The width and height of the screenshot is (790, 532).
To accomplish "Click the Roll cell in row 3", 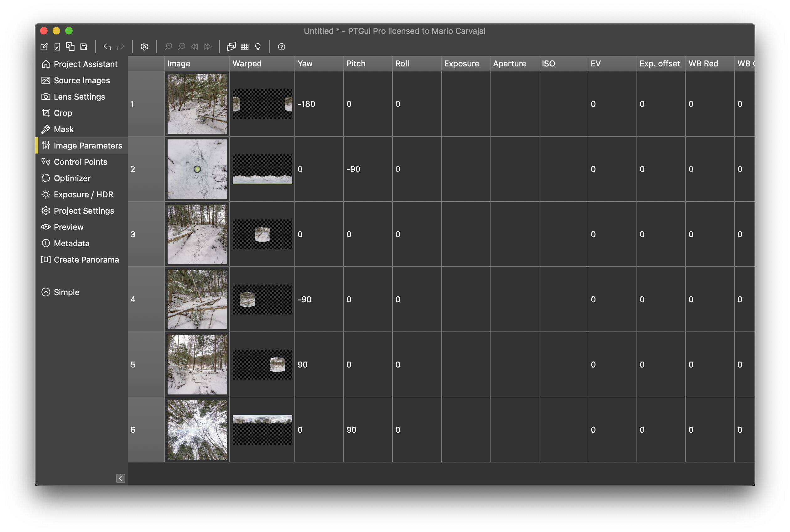I will pyautogui.click(x=417, y=234).
